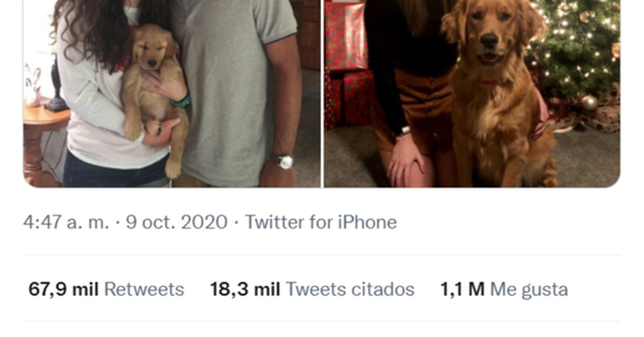
Task: Open the left photo of couple holding puppy
Action: (x=172, y=94)
